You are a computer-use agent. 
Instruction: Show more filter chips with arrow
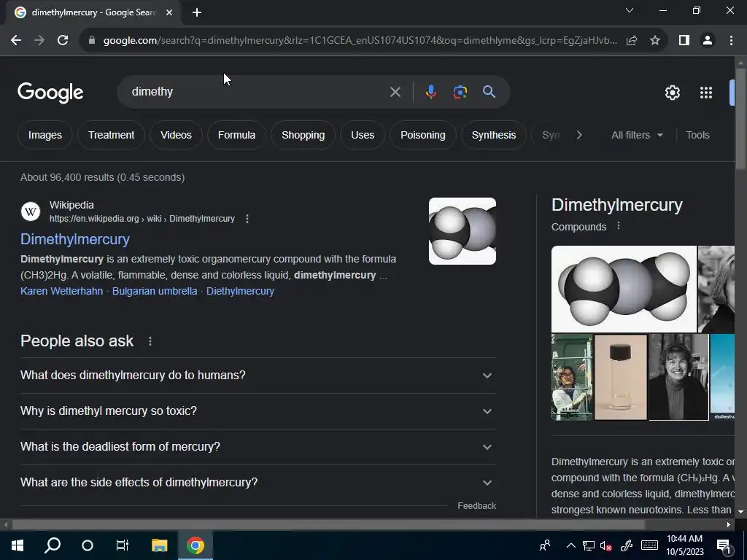coord(578,135)
